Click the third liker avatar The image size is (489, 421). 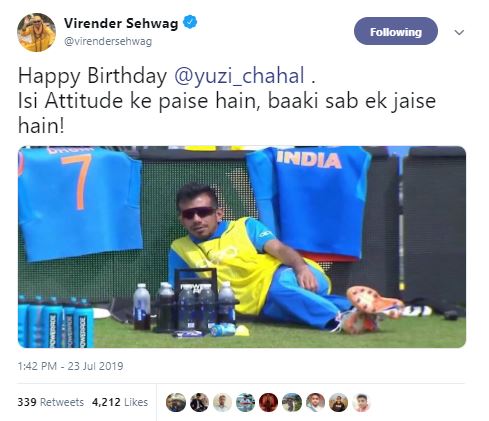click(222, 402)
